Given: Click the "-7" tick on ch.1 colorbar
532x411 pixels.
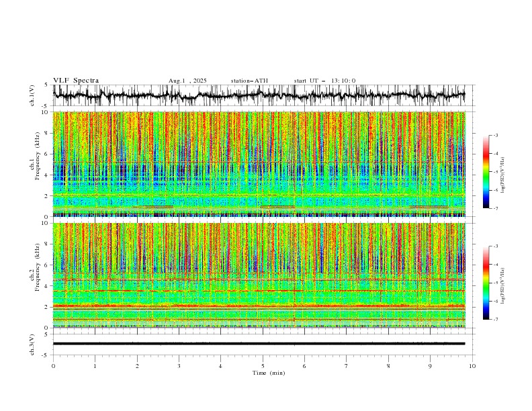Looking at the screenshot, I should click(x=495, y=209).
